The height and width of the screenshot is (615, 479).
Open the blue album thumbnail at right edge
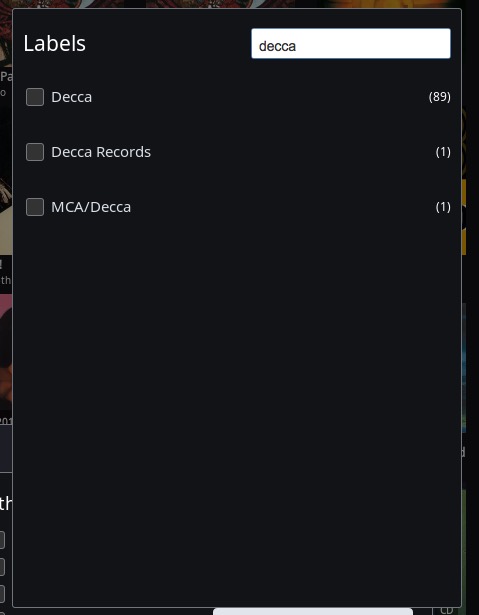pos(464,368)
